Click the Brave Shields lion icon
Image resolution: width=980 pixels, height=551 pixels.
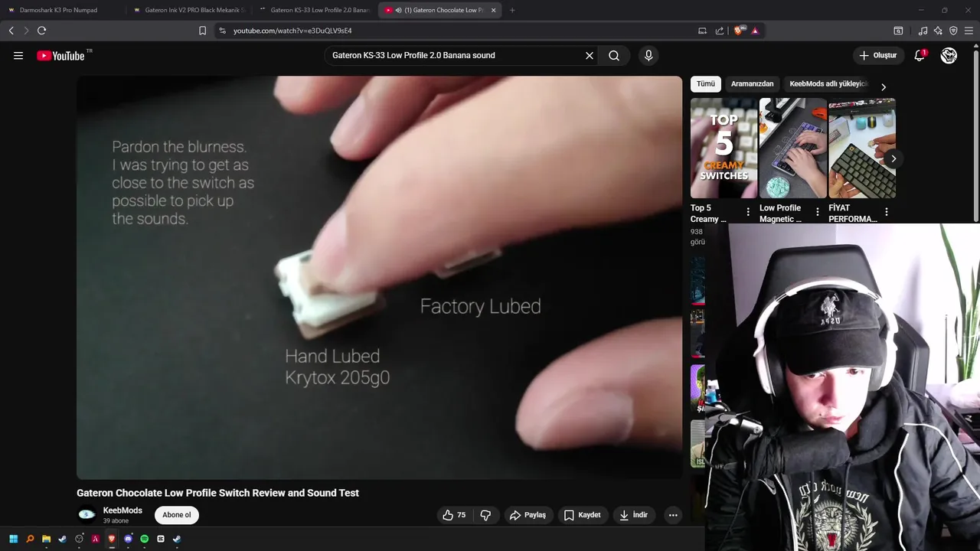[739, 31]
